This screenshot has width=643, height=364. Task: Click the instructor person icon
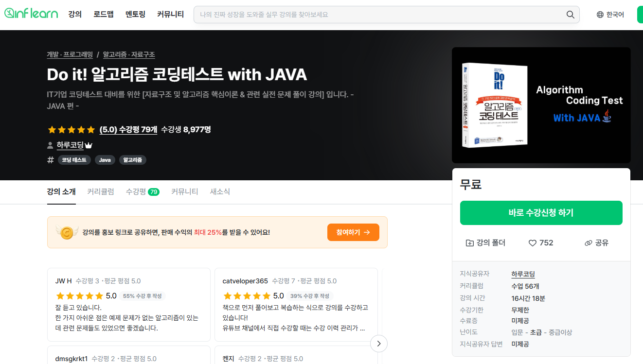pyautogui.click(x=50, y=145)
